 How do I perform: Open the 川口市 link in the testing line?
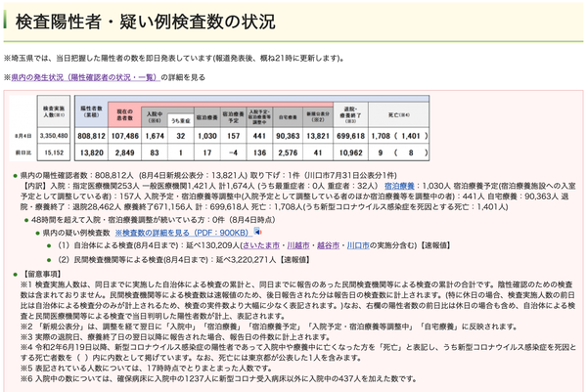point(358,245)
